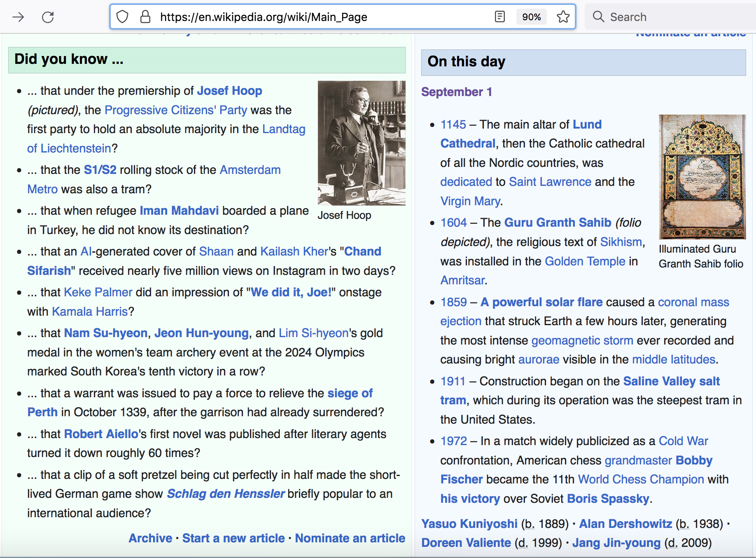This screenshot has height=558, width=756.
Task: Open the Golden Temple link
Action: point(585,261)
